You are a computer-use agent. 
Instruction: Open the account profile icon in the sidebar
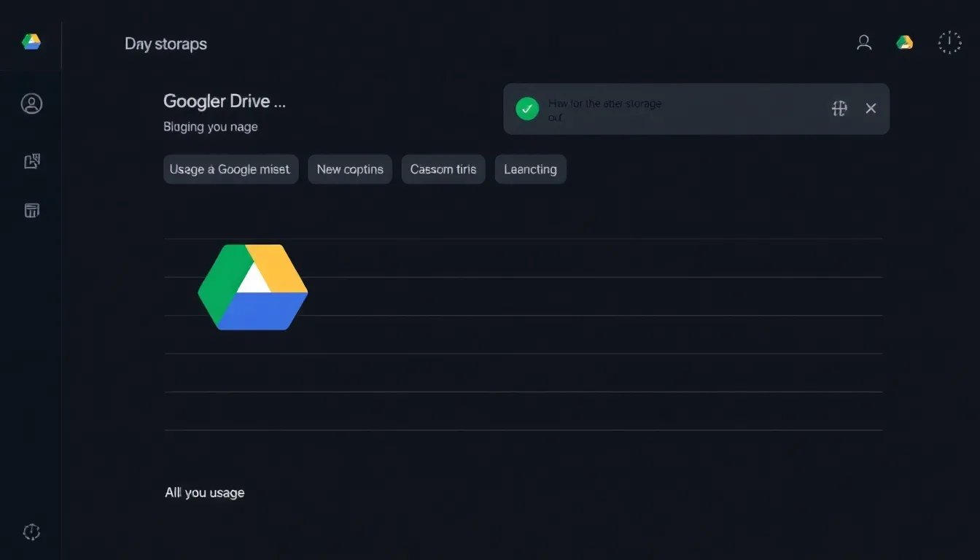(x=31, y=104)
